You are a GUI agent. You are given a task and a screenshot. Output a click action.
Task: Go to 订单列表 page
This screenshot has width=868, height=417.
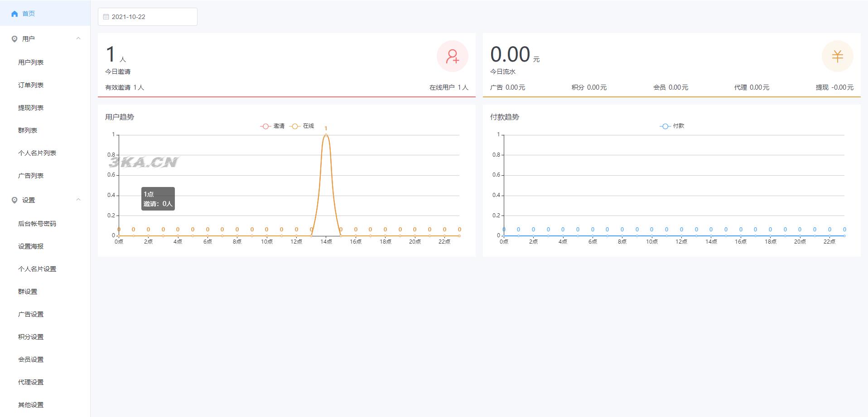tap(31, 85)
